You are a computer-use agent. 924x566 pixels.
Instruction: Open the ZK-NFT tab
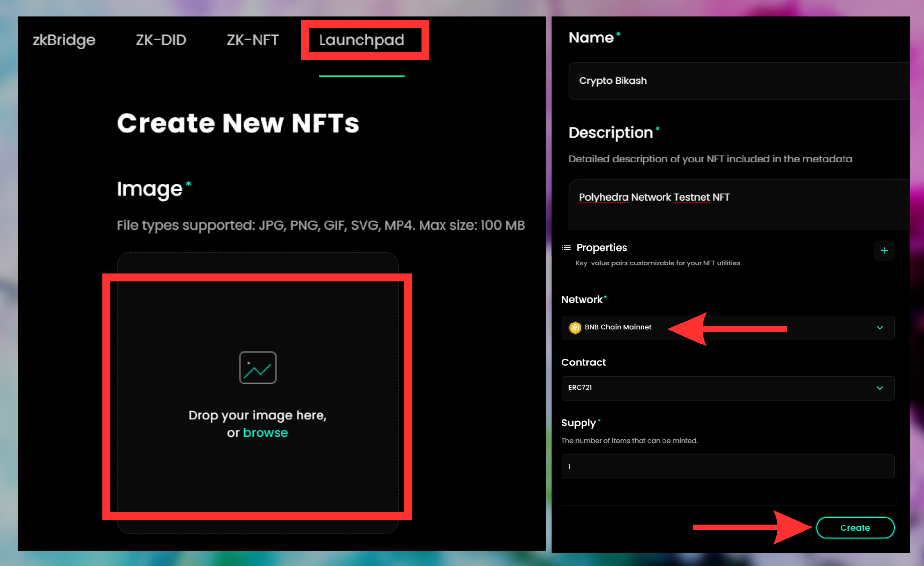pyautogui.click(x=253, y=40)
